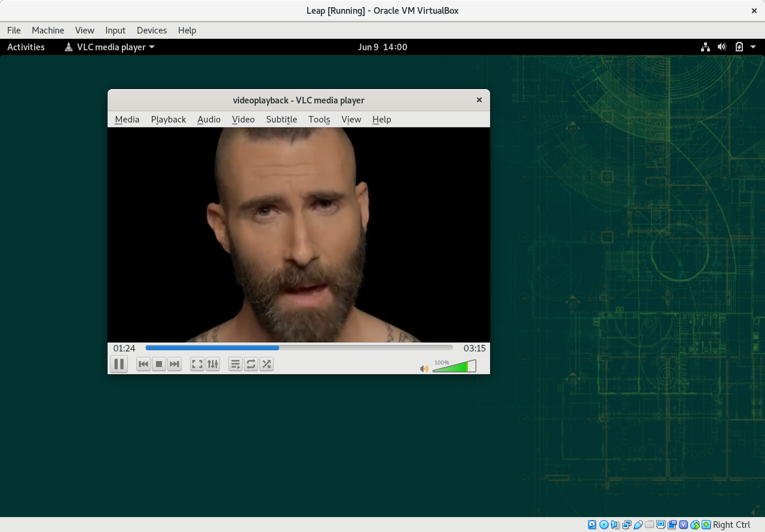Open the clock showing Jun 9 14:00

pyautogui.click(x=382, y=47)
